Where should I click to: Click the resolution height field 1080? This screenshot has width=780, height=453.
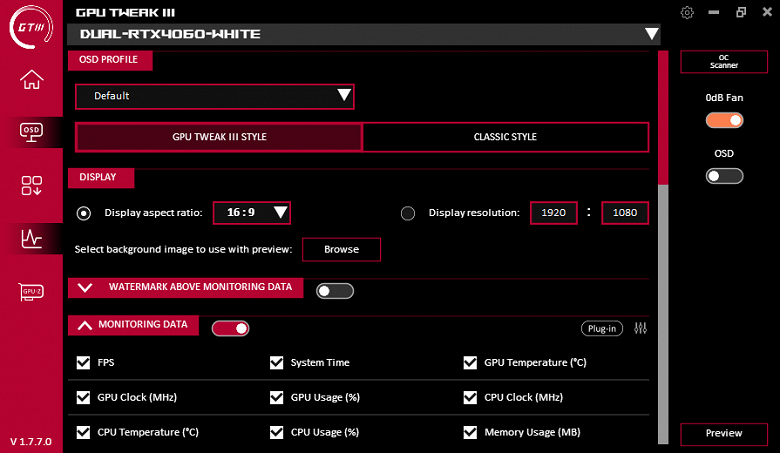[625, 213]
